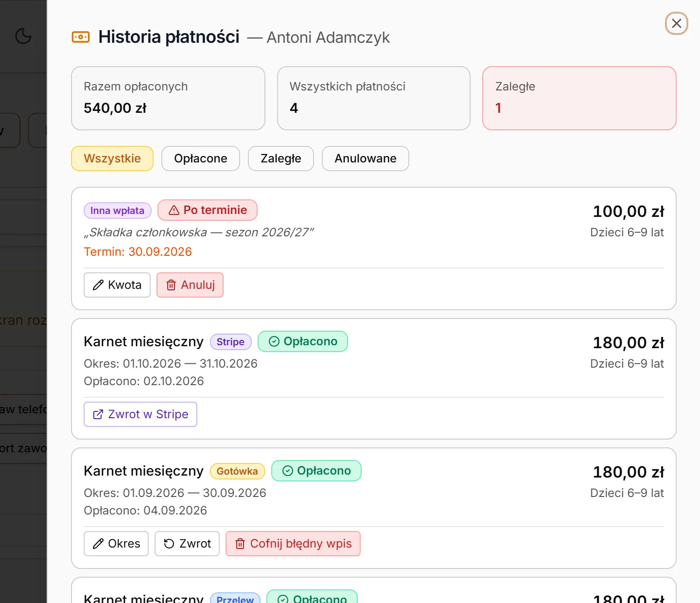
Task: Edit amount with Kwota button
Action: click(x=117, y=285)
